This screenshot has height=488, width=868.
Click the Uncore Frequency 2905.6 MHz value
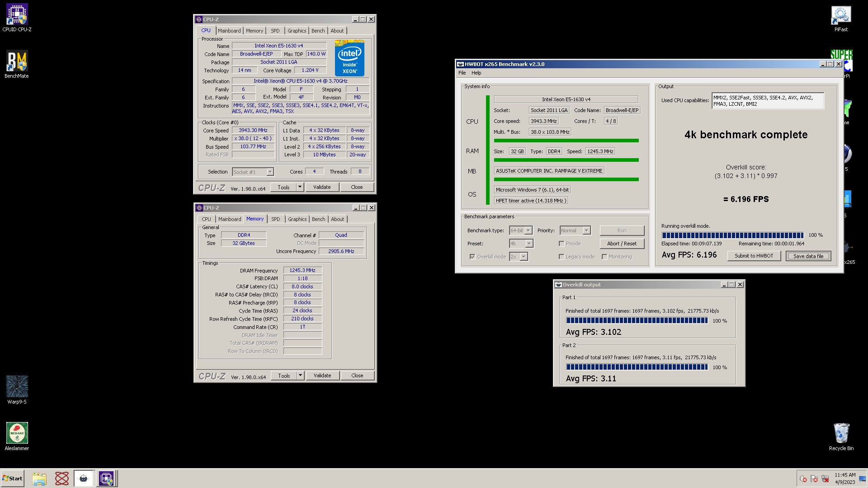tap(341, 251)
